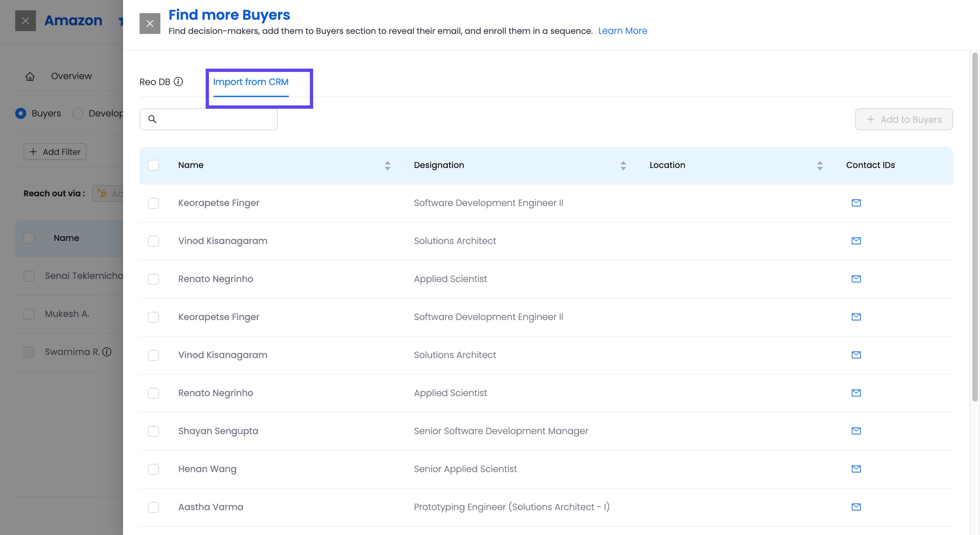Click home icon beside Overview

[x=30, y=77]
